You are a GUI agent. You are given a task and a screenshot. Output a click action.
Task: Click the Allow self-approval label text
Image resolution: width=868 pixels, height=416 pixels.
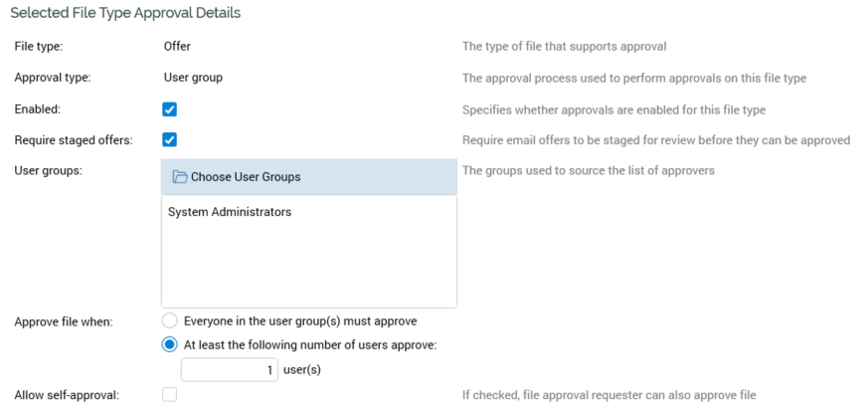[x=67, y=395]
